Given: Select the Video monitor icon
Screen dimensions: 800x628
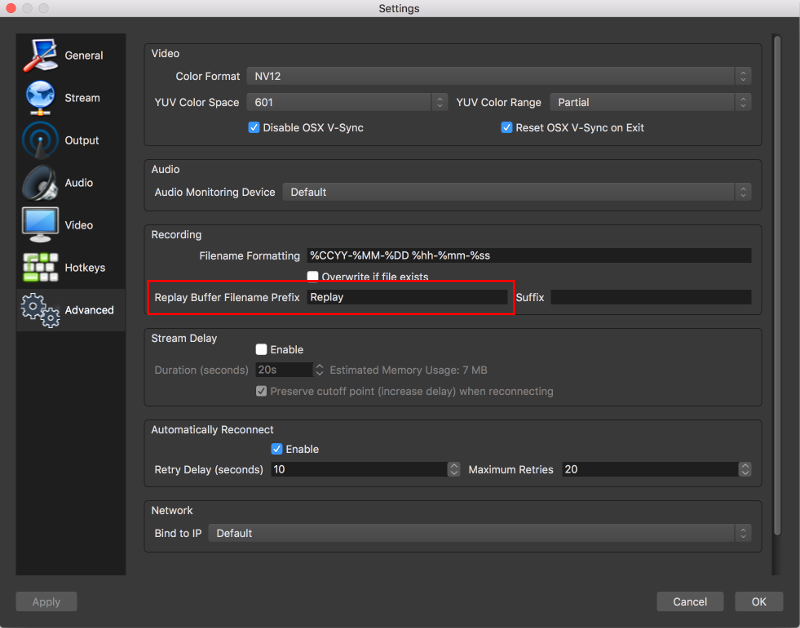Looking at the screenshot, I should tap(40, 225).
